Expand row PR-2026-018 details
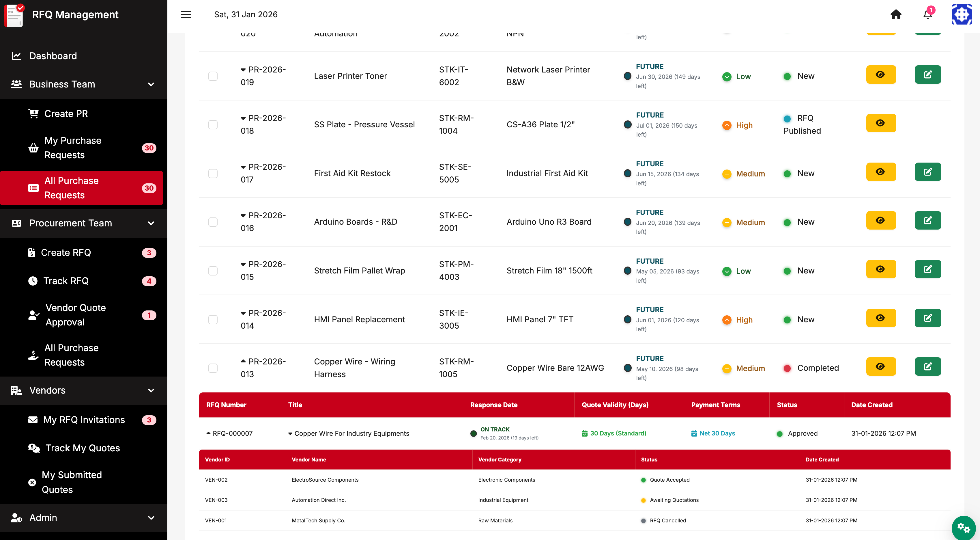This screenshot has width=980, height=540. pyautogui.click(x=243, y=118)
